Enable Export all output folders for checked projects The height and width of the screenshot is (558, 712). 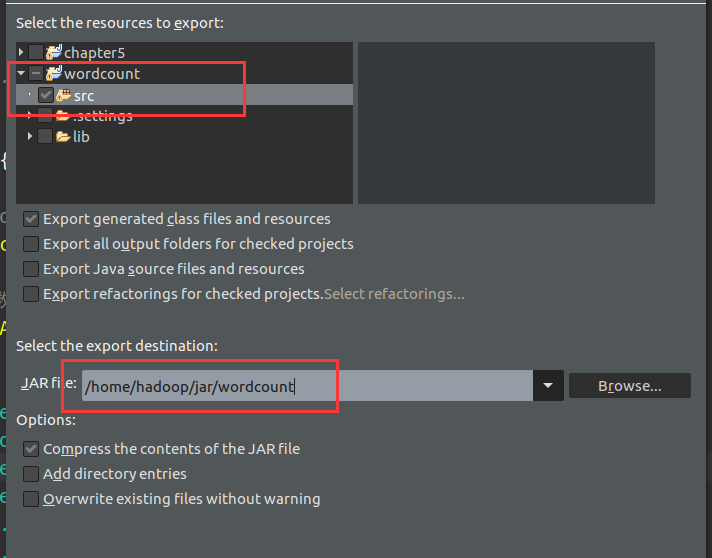coord(31,244)
